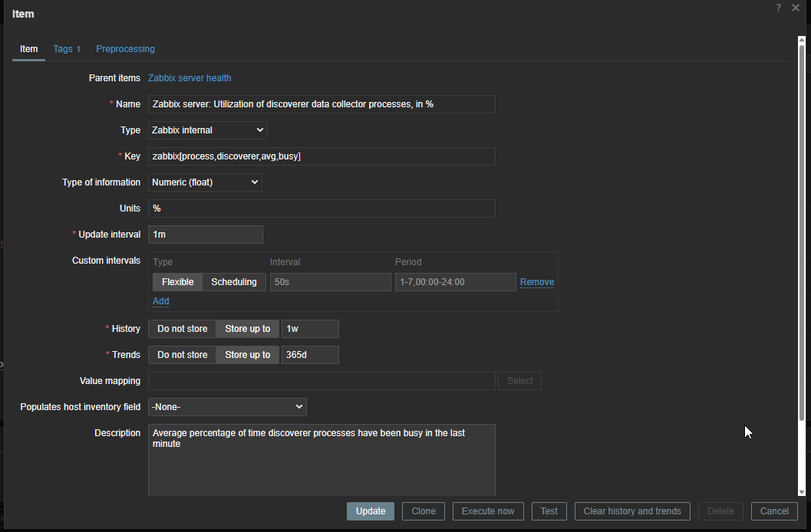Open the Type dropdown showing Zabbix internal
Screen dimensions: 811x532
point(207,130)
